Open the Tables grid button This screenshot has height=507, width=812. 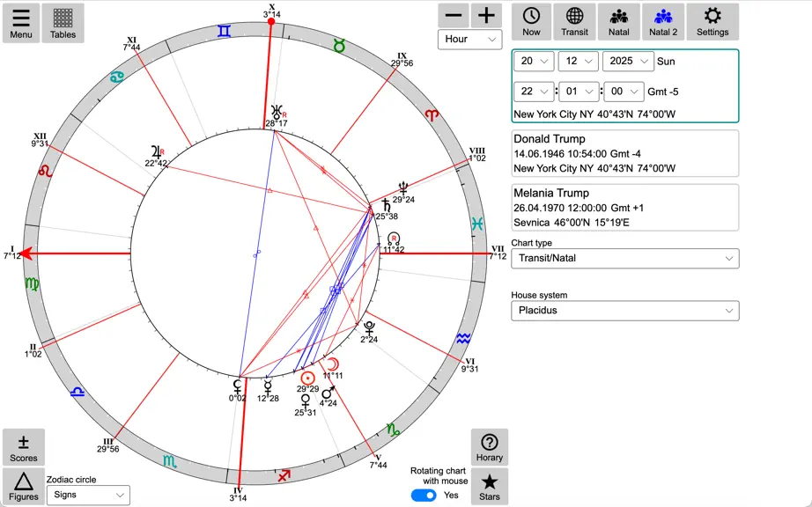tap(63, 23)
